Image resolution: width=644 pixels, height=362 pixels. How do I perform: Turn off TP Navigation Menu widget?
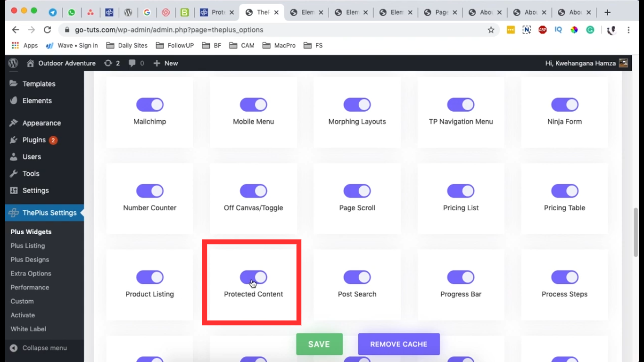(x=461, y=105)
